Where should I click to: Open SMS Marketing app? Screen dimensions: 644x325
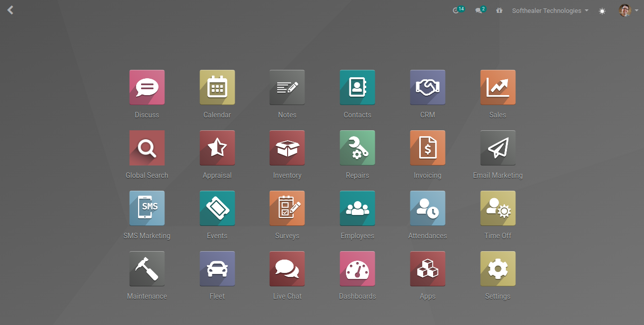coord(147,208)
